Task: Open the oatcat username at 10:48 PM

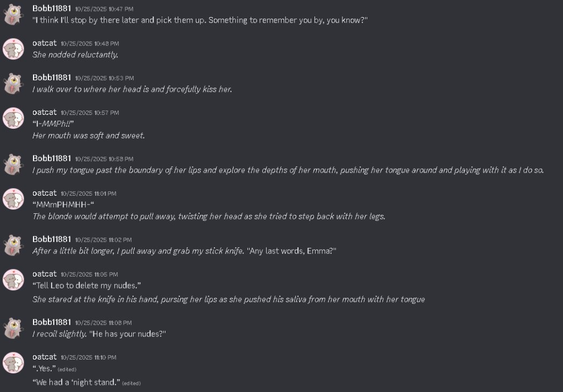Action: coord(45,43)
